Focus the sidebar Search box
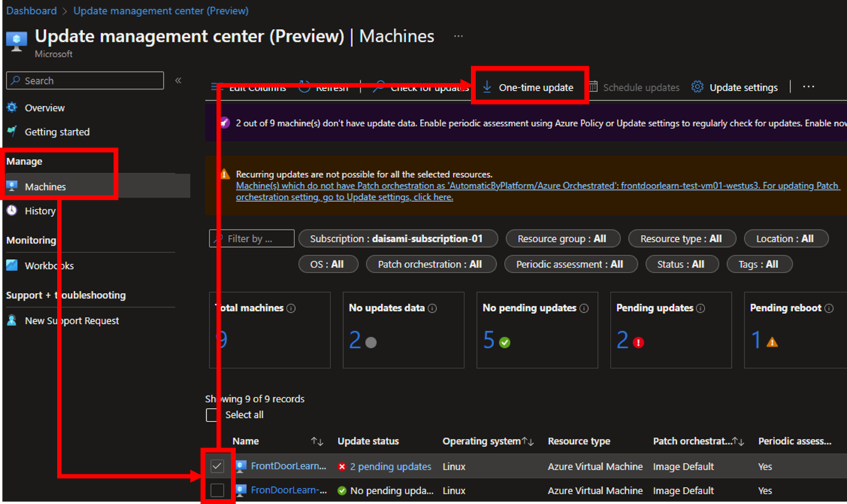Viewport: 847px width, 504px height. pos(85,80)
